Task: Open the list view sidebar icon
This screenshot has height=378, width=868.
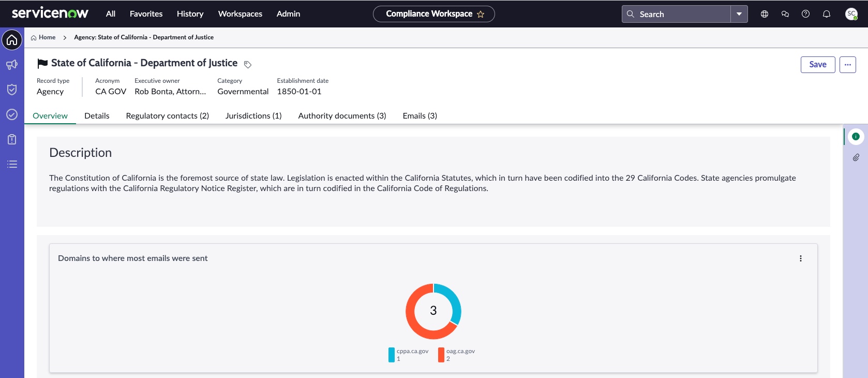Action: pyautogui.click(x=12, y=164)
